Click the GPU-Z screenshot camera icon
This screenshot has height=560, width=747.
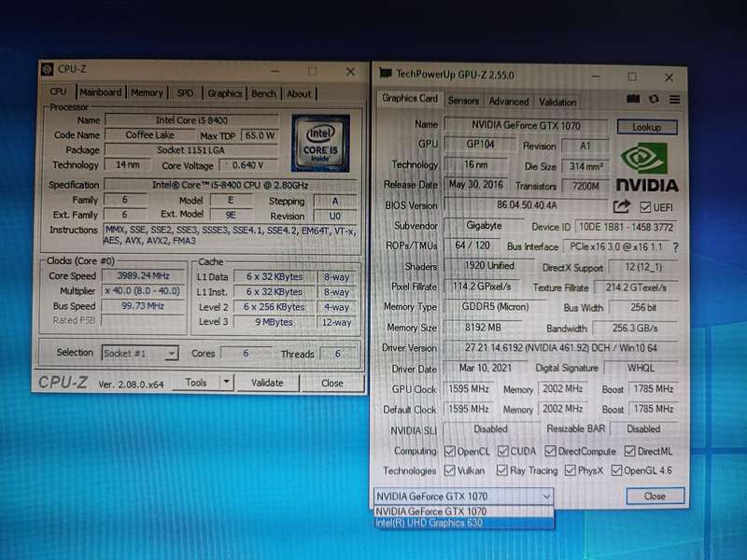[x=633, y=99]
